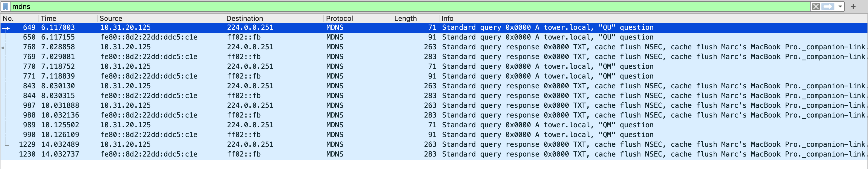Select packet number 844
The width and height of the screenshot is (868, 169).
[434, 96]
